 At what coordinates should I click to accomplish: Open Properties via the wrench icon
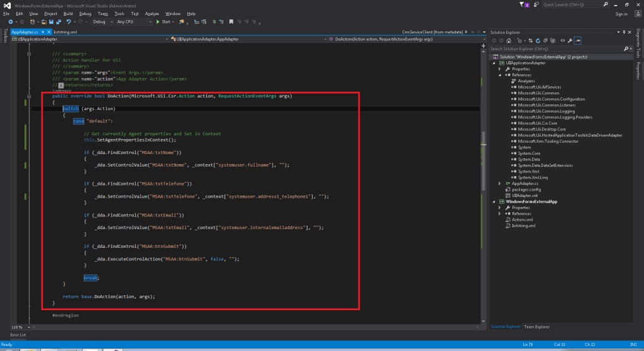(570, 40)
